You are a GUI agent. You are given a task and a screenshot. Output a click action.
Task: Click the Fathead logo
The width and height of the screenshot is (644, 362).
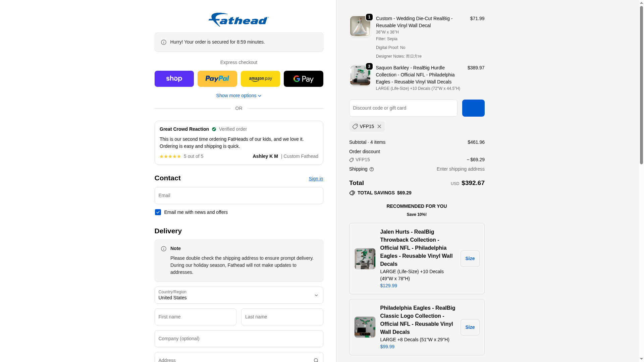[238, 20]
